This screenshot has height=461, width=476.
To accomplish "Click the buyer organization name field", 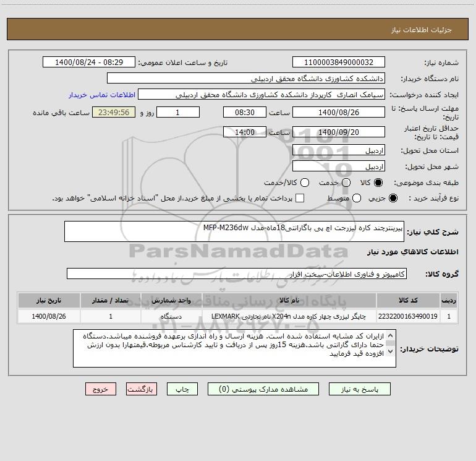I will coord(246,79).
